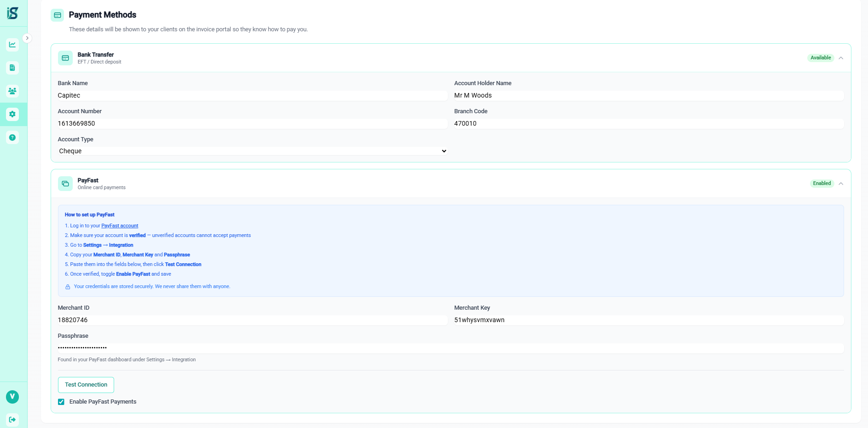Click the iS app logo
868x428 pixels.
coord(13,13)
